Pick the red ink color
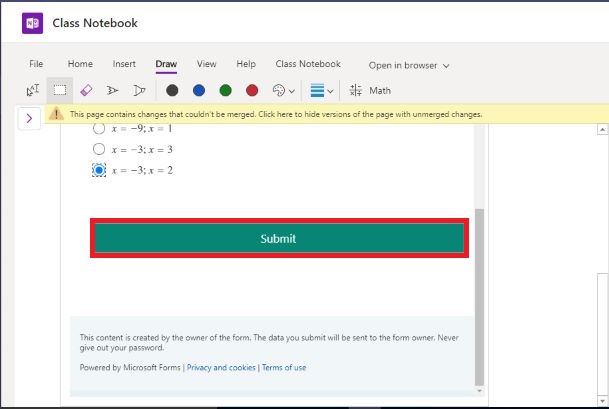609x409 pixels. pyautogui.click(x=252, y=91)
